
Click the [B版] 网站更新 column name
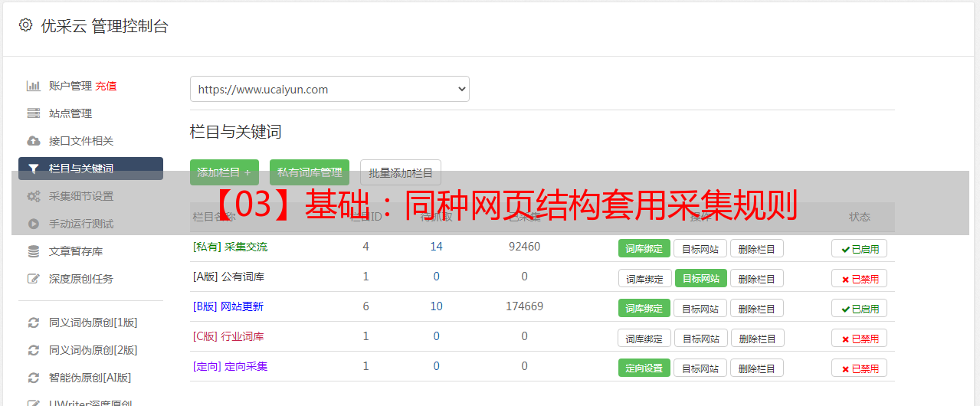(x=228, y=306)
